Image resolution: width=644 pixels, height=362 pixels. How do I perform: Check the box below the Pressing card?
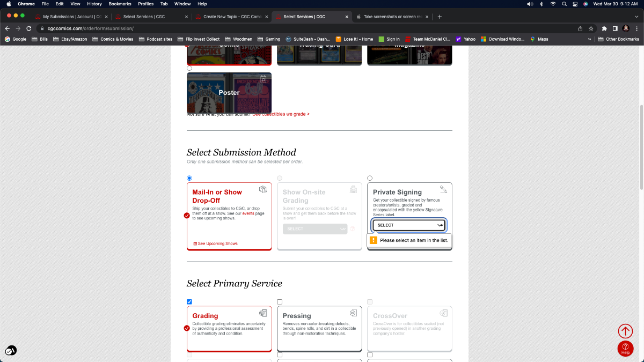[280, 355]
